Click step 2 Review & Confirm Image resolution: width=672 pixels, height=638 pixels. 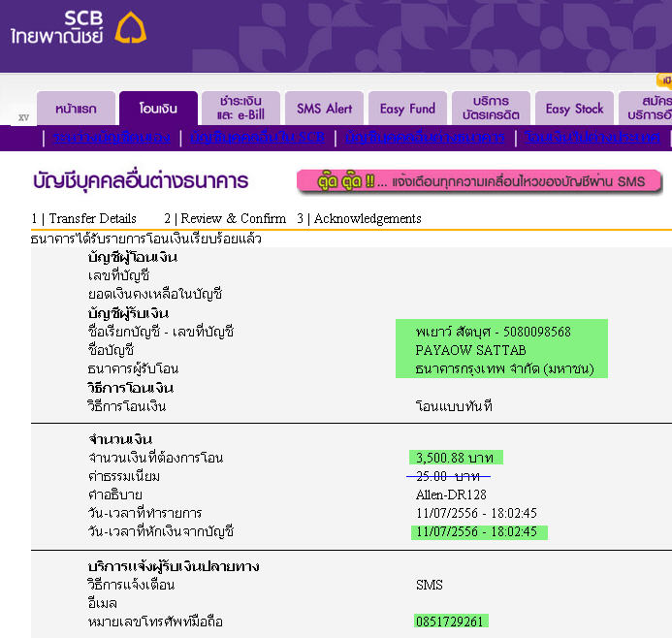225,218
